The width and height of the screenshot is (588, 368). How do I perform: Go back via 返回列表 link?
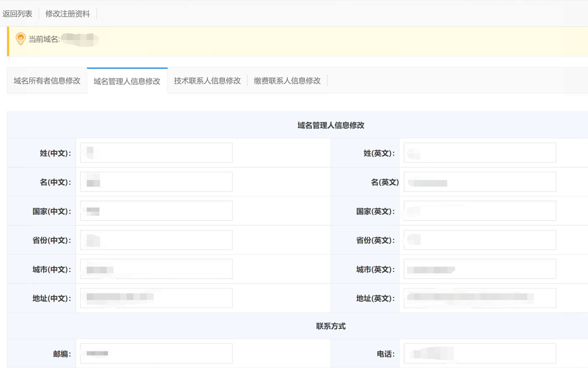[17, 14]
